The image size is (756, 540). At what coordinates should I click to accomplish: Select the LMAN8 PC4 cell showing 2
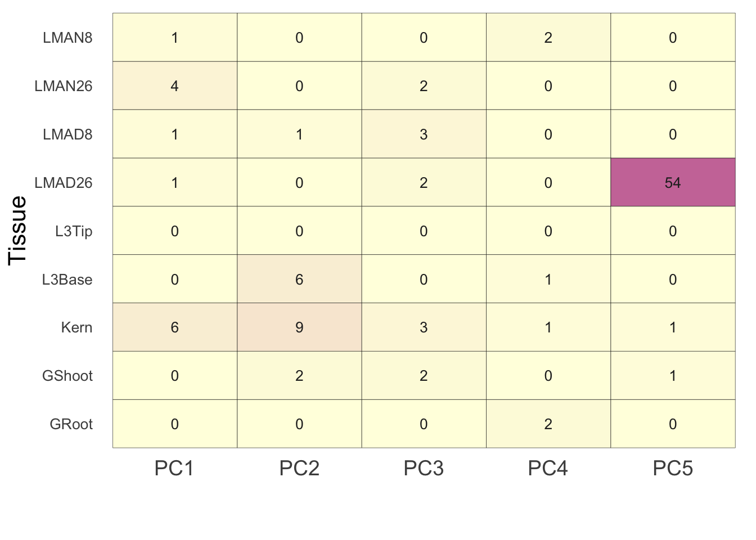[x=548, y=38]
